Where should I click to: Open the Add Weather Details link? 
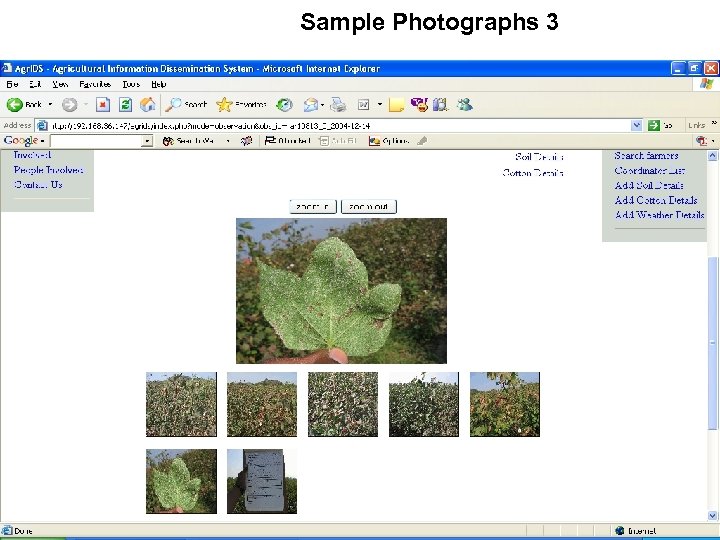point(659,214)
